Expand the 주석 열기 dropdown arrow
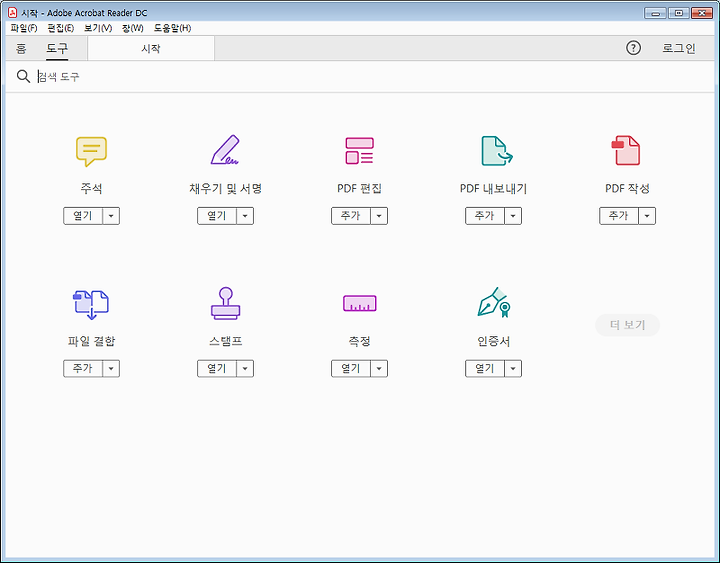720x563 pixels. [111, 216]
